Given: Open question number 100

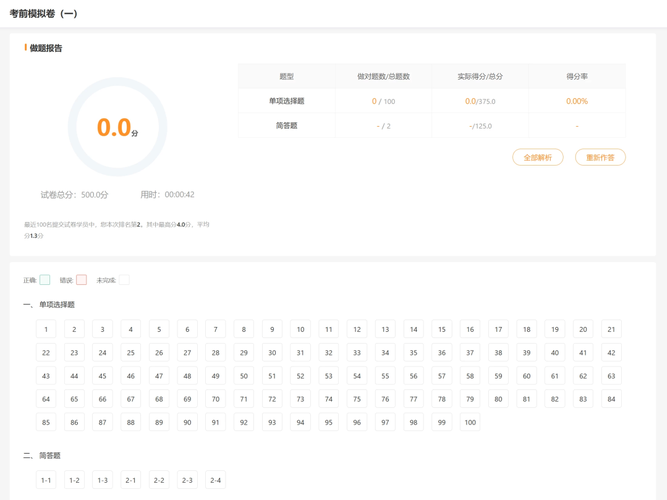Looking at the screenshot, I should (469, 422).
